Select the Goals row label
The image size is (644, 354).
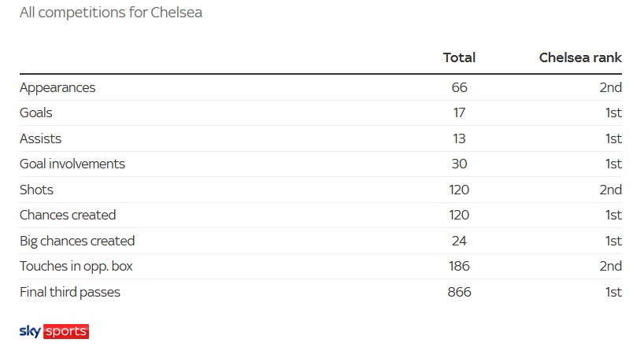36,113
